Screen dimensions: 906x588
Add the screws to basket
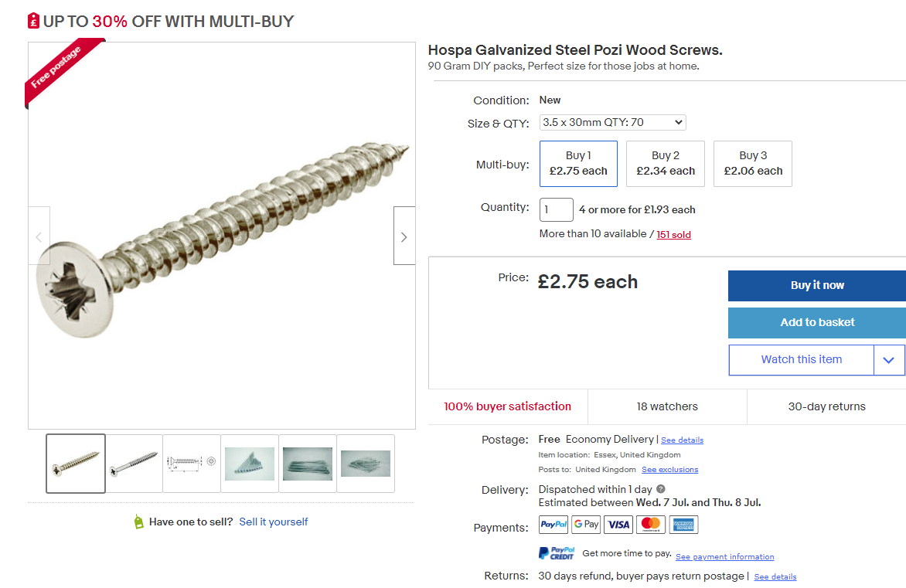tap(817, 322)
